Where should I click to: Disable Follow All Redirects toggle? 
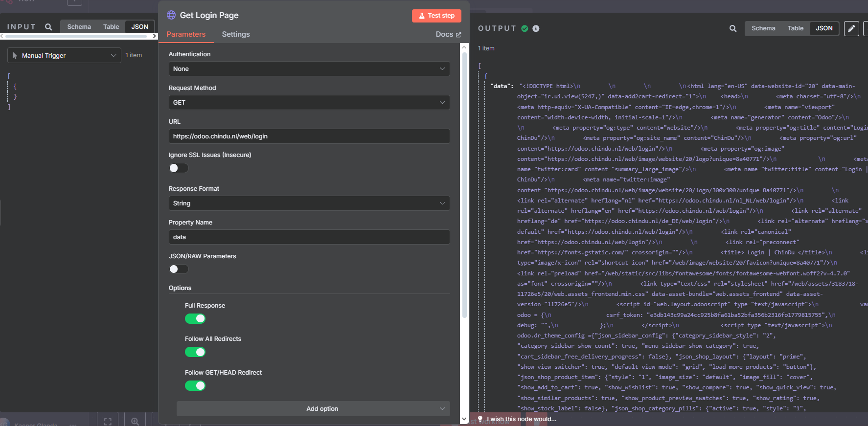coord(195,352)
